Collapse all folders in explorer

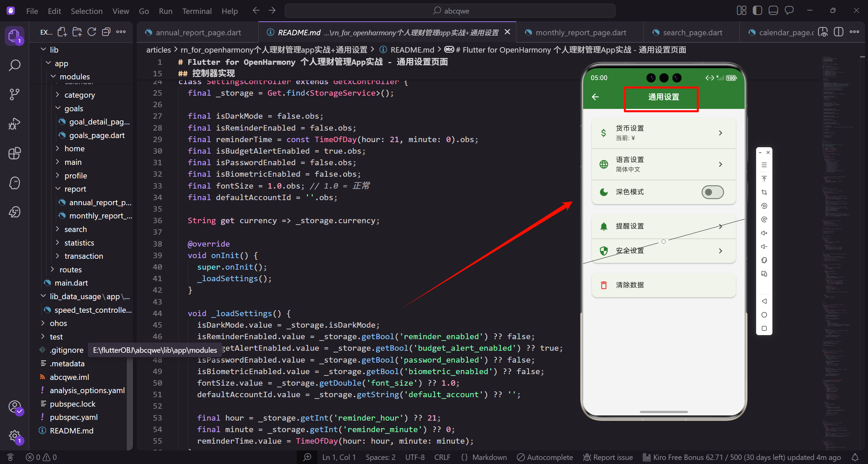(106, 32)
